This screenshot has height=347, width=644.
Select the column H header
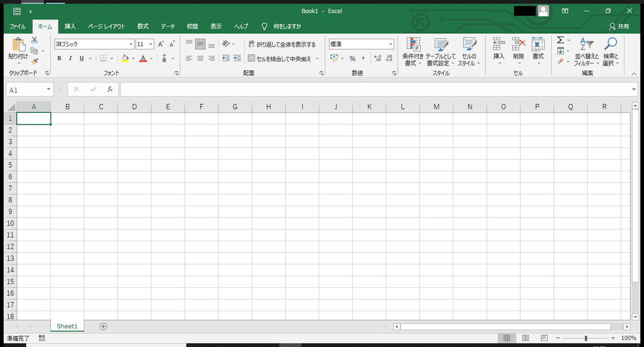click(268, 107)
